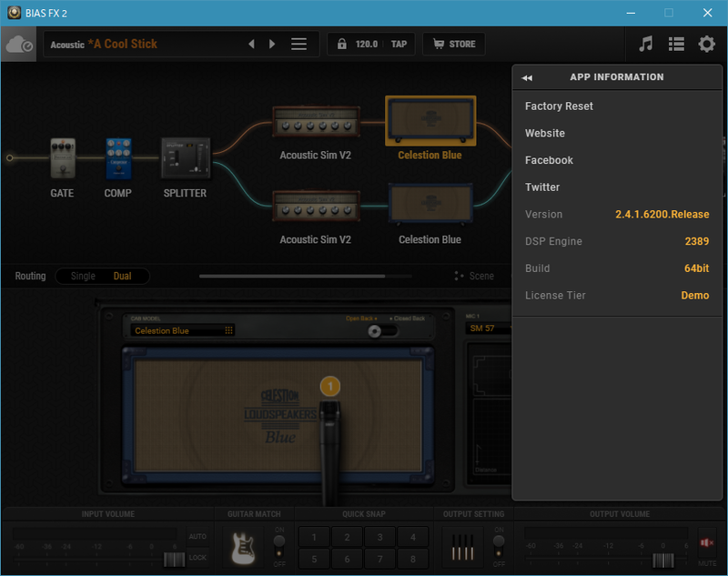
Task: Click microphone marker 1 on cabinet
Action: point(330,386)
